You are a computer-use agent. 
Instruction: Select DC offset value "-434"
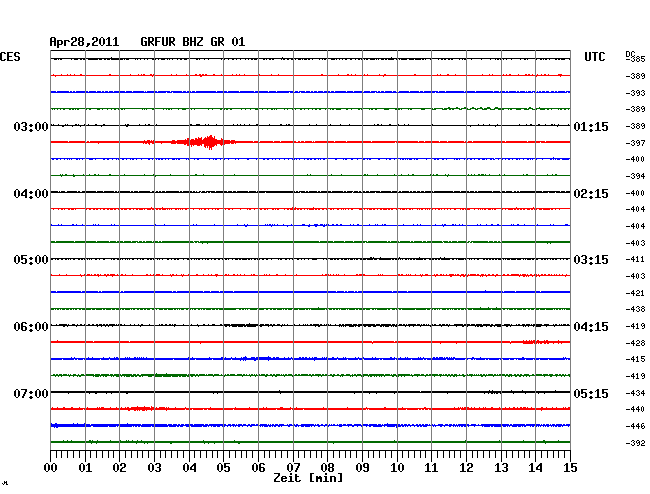(635, 393)
